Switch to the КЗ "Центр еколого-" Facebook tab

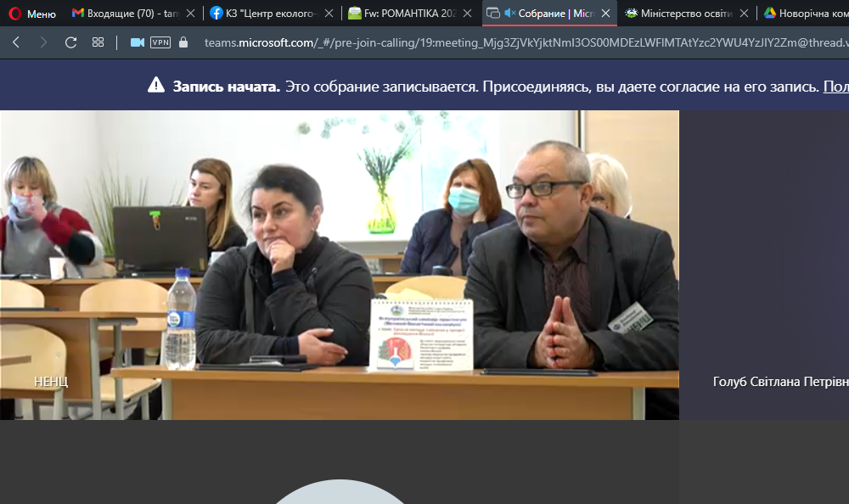[x=272, y=13]
